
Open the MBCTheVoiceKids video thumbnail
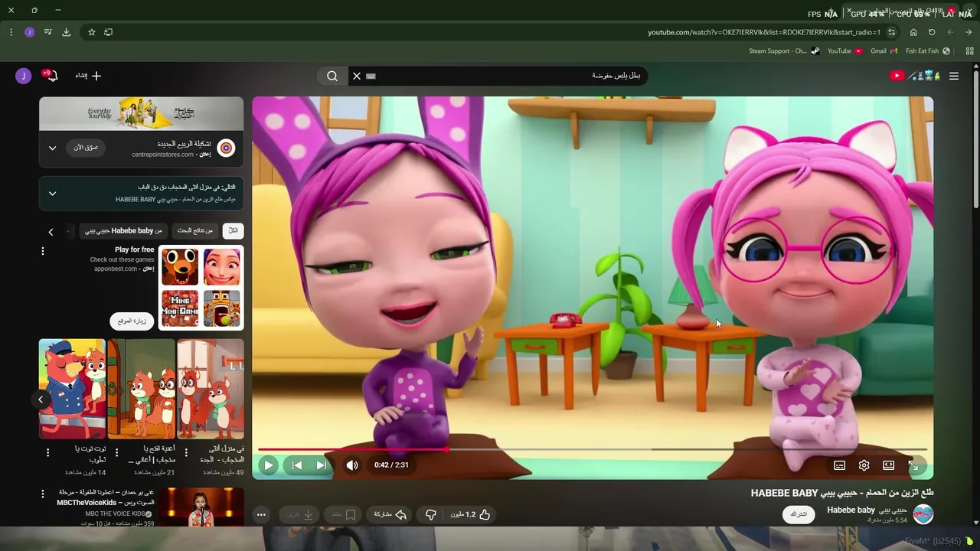[201, 507]
